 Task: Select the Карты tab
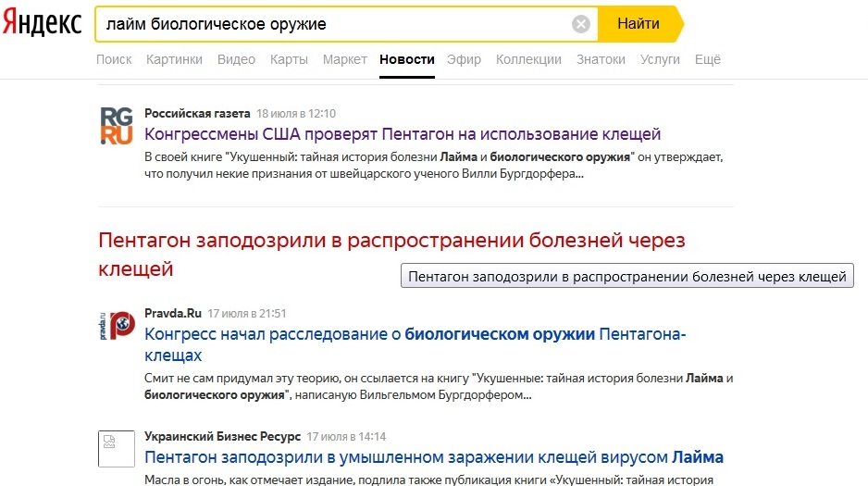coord(289,59)
